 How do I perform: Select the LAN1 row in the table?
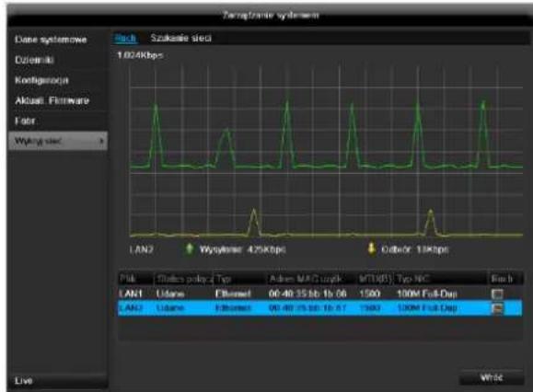[x=319, y=294]
